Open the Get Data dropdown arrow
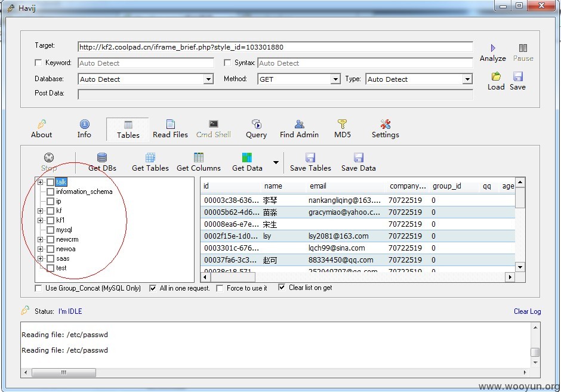561x392 pixels. point(276,162)
